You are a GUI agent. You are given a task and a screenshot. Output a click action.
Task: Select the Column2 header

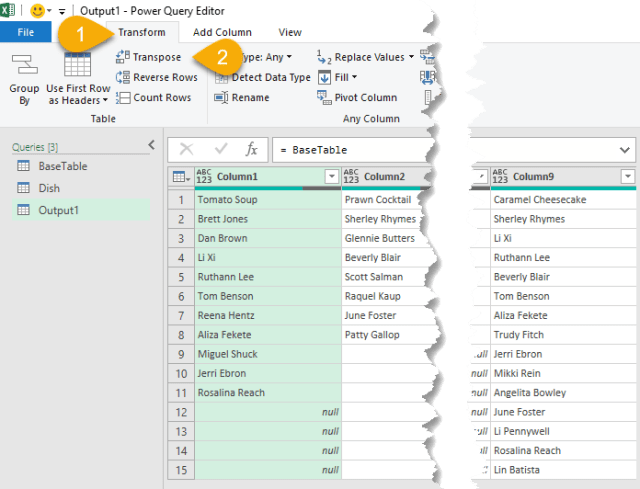click(386, 177)
